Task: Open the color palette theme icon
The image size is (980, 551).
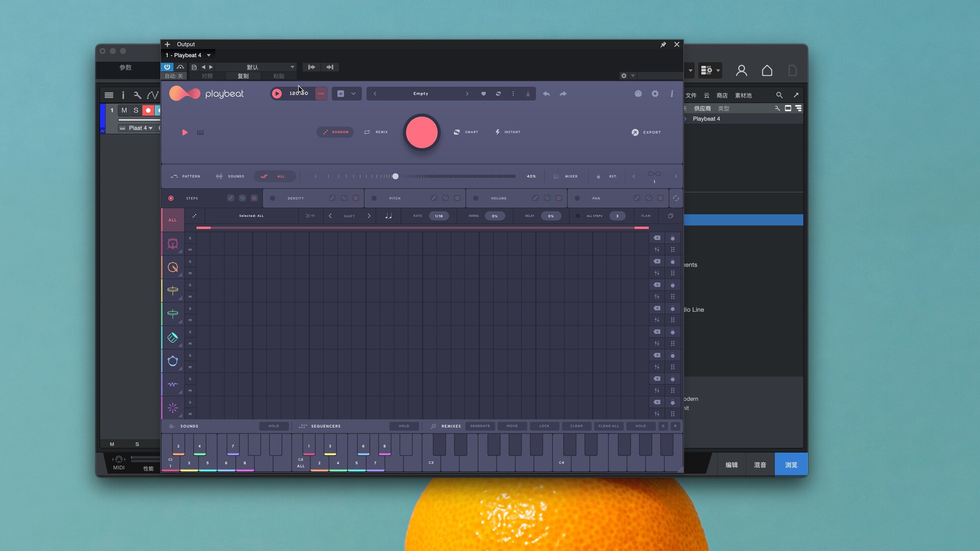Action: tap(638, 94)
